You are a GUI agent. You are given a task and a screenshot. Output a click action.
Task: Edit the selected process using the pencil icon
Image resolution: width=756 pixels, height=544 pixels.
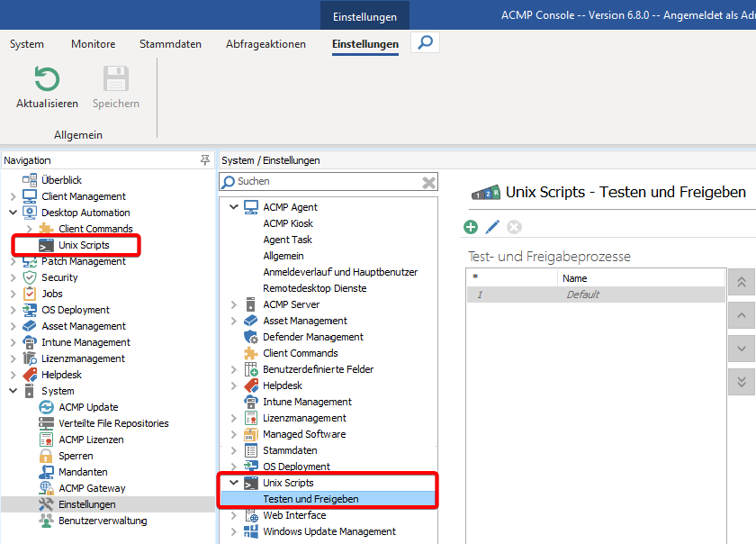pyautogui.click(x=492, y=227)
